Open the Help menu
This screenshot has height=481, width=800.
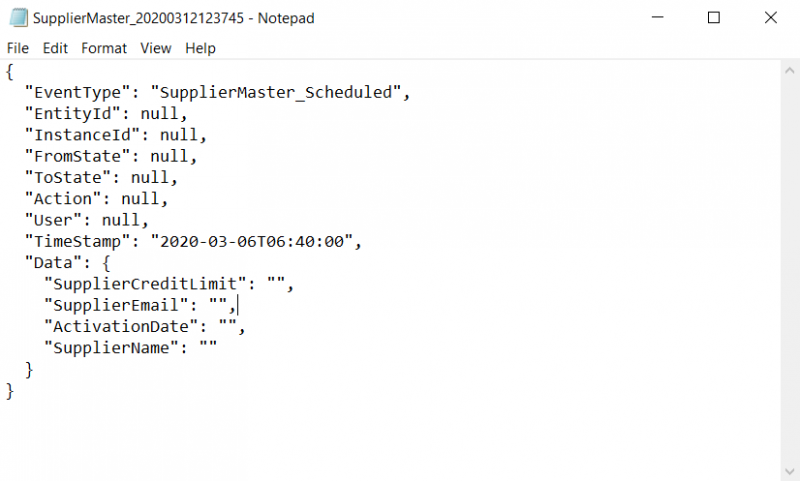(x=200, y=48)
